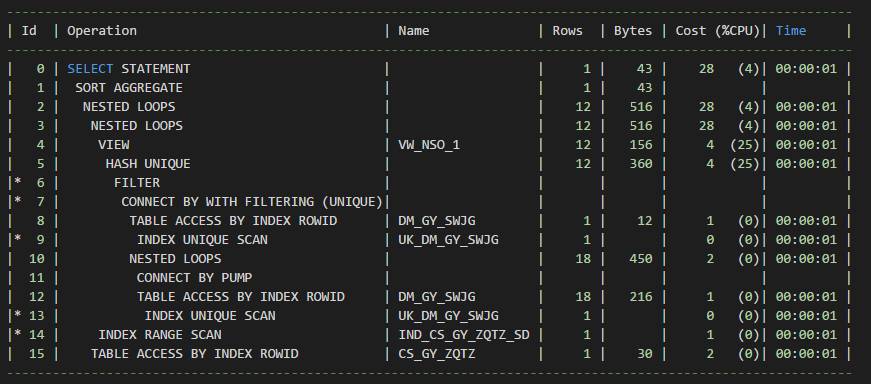This screenshot has height=384, width=871.
Task: Click the VW_NSO_1 view name
Action: tap(429, 145)
